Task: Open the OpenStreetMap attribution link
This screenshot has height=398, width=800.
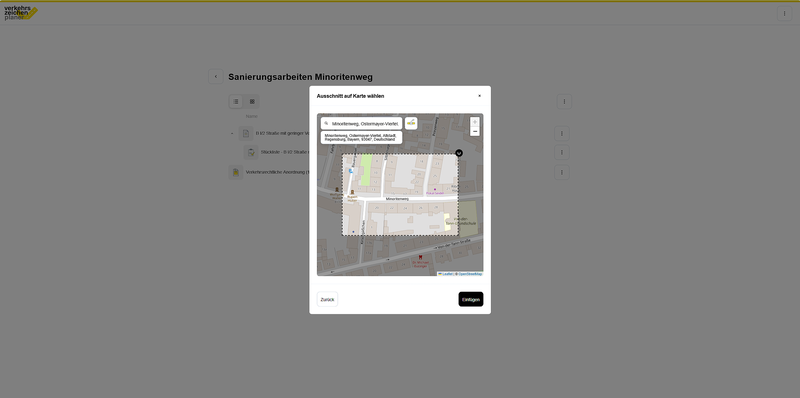Action: coord(469,274)
